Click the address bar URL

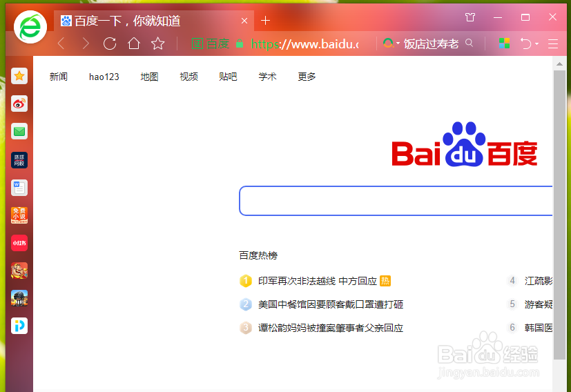click(304, 43)
